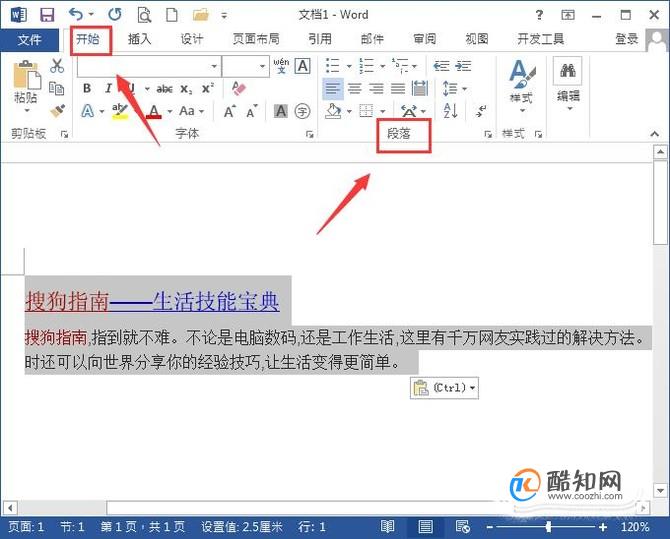The height and width of the screenshot is (539, 670).
Task: Collapse the ribbon with the up chevron
Action: [655, 134]
